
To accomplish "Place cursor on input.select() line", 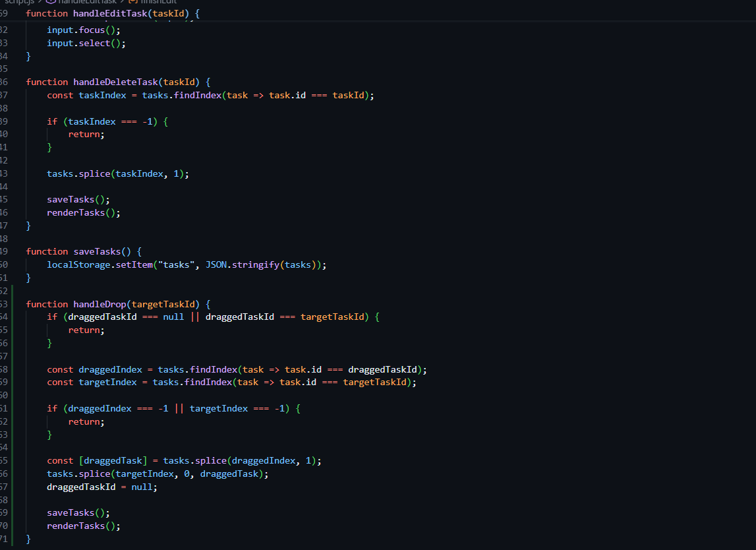I will coord(86,43).
